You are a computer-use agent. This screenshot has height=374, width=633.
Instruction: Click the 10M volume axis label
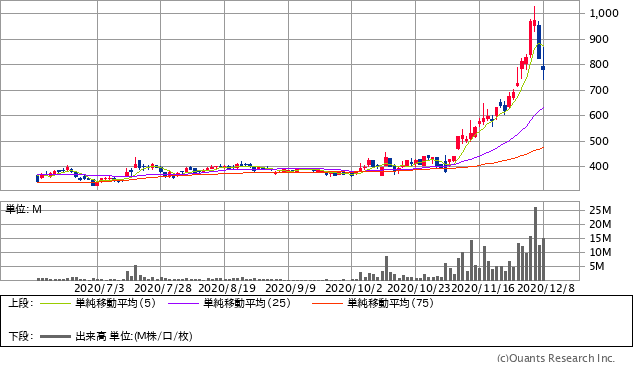point(600,252)
